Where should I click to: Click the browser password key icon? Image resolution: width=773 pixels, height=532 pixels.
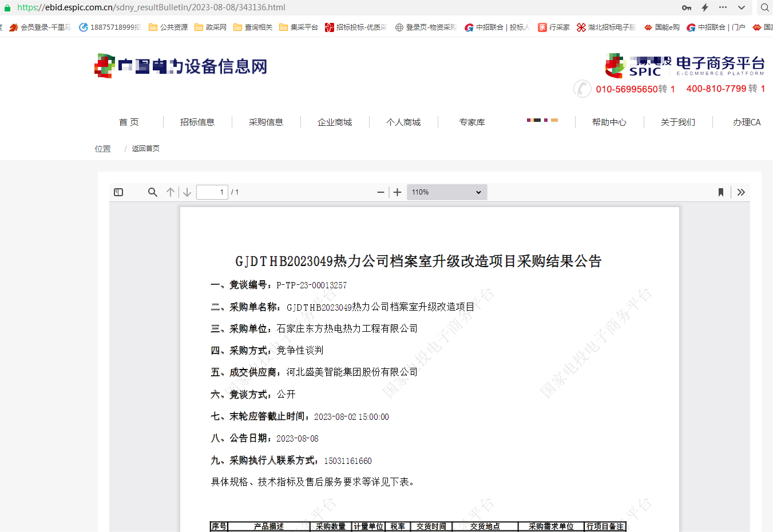(687, 7)
